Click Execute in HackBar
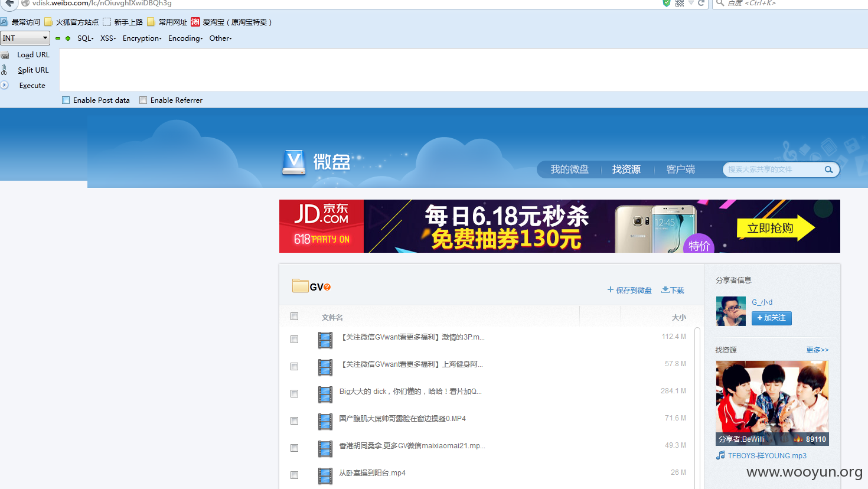Viewport: 868px width, 489px height. (32, 85)
